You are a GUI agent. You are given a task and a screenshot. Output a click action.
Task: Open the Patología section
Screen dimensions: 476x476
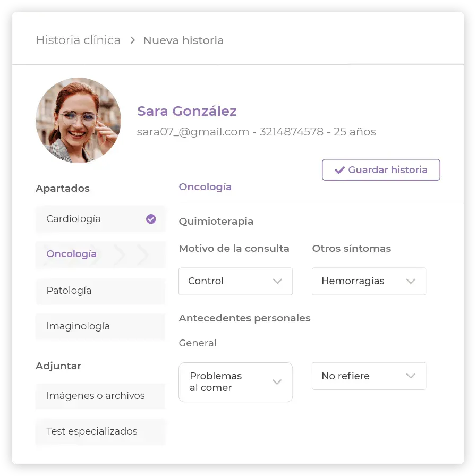tap(100, 291)
